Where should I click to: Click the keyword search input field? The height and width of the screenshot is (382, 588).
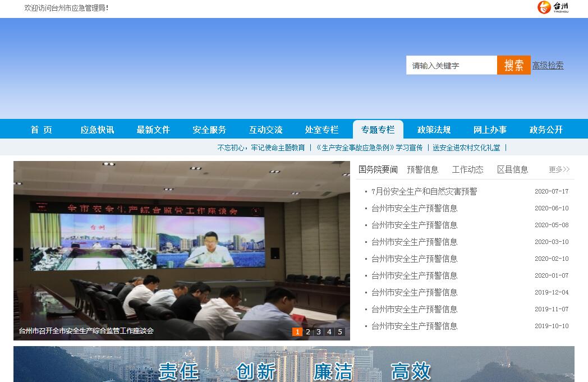[x=451, y=65]
